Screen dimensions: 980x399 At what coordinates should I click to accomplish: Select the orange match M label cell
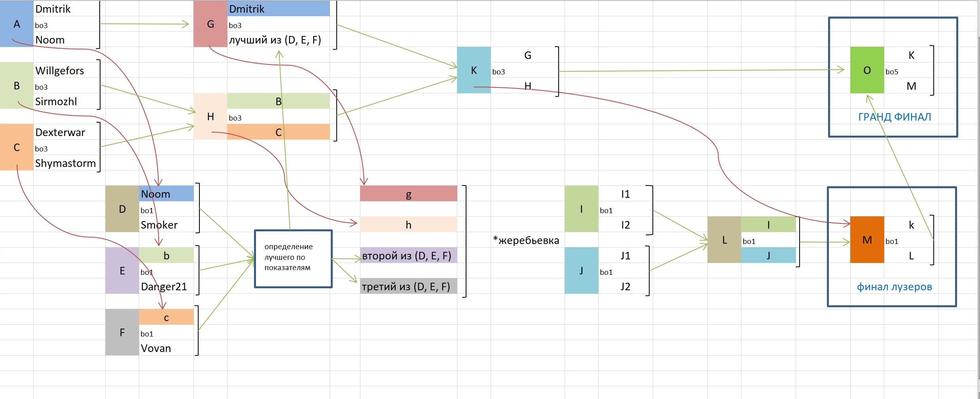pos(867,240)
